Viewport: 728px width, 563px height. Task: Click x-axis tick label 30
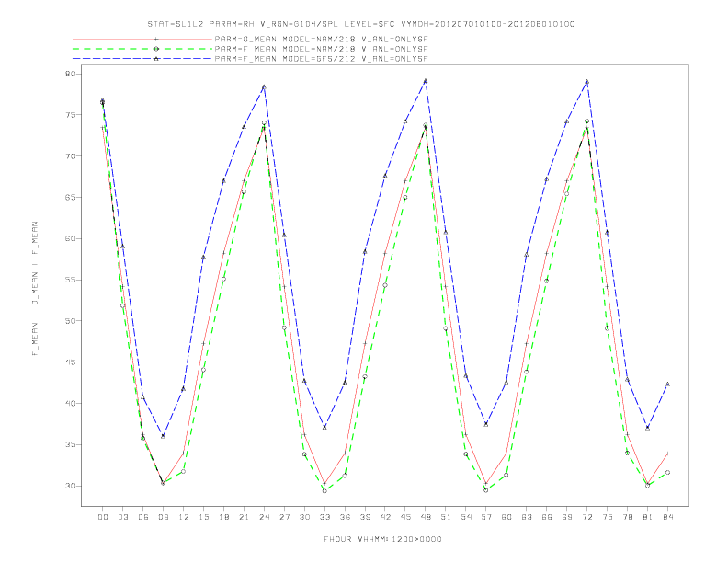pyautogui.click(x=304, y=517)
